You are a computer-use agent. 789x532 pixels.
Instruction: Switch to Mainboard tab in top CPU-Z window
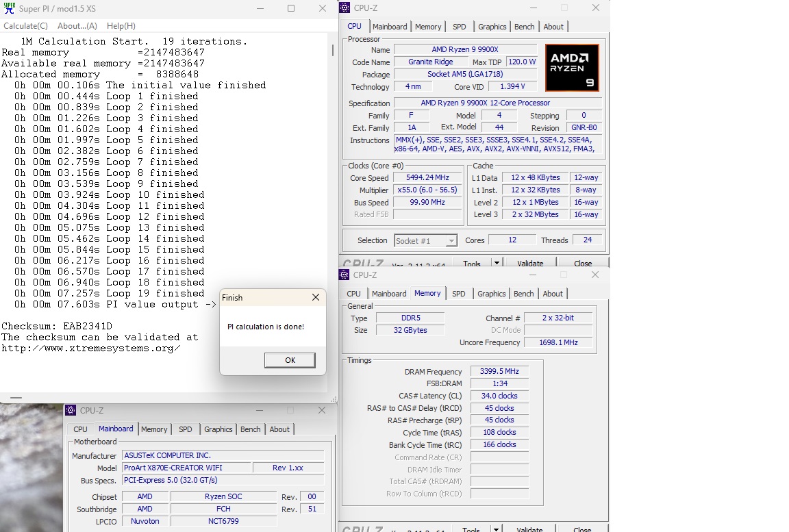coord(390,27)
